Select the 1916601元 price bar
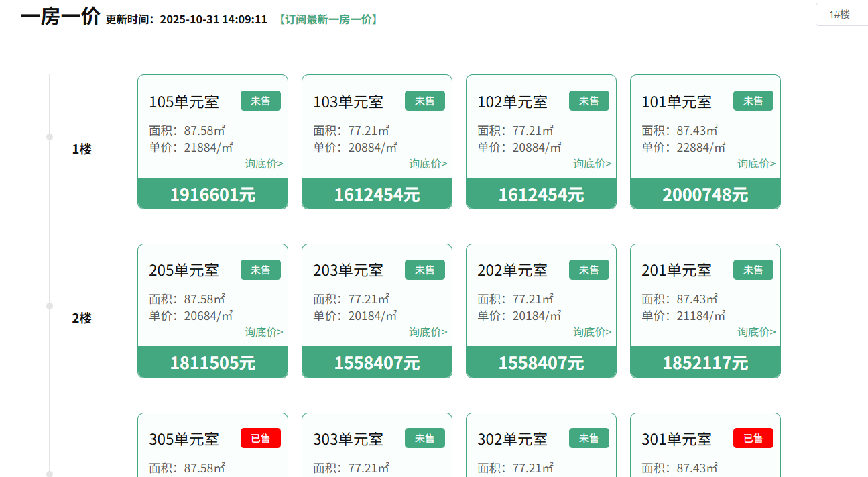The height and width of the screenshot is (477, 868). click(212, 195)
